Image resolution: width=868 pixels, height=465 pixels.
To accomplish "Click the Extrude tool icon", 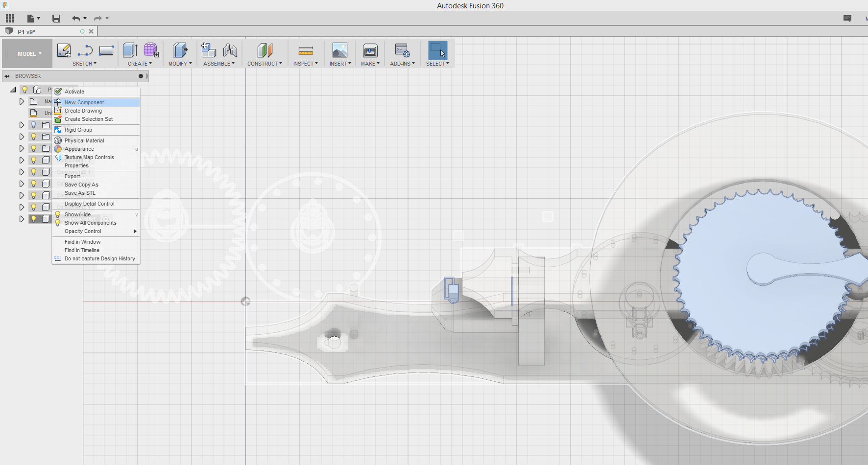I will pos(130,50).
